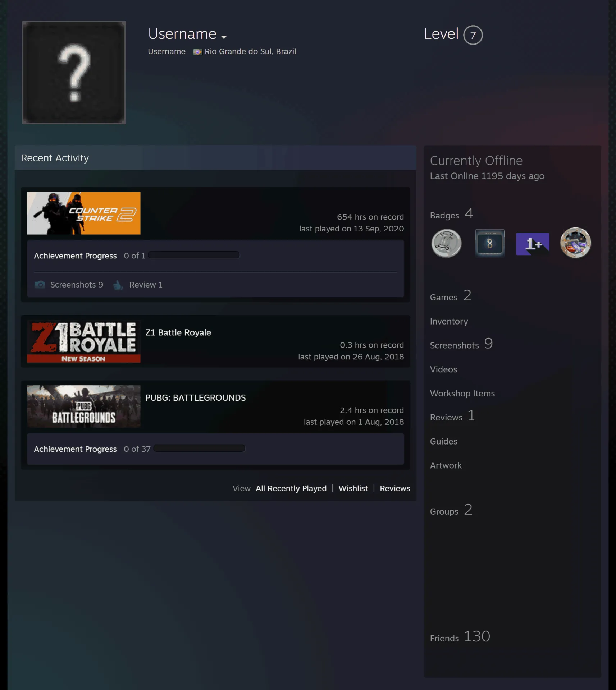Click the PUBG achievement progress bar 0 of 37
Image resolution: width=616 pixels, height=690 pixels.
point(199,448)
